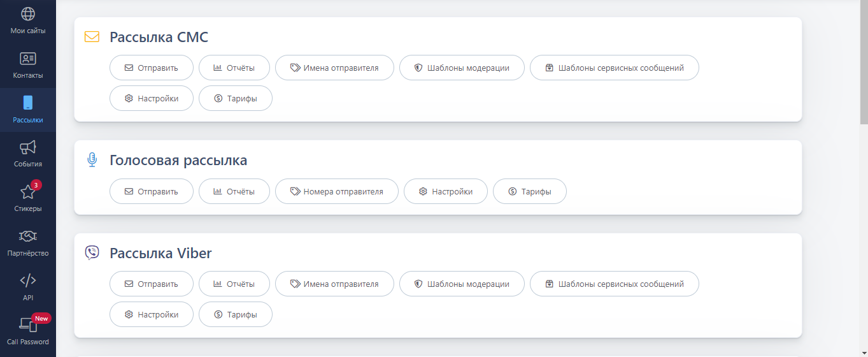Viewport: 868px width, 357px height.
Task: Open Шаблоны сервисных сообщений under Рассылка СМС
Action: (614, 68)
